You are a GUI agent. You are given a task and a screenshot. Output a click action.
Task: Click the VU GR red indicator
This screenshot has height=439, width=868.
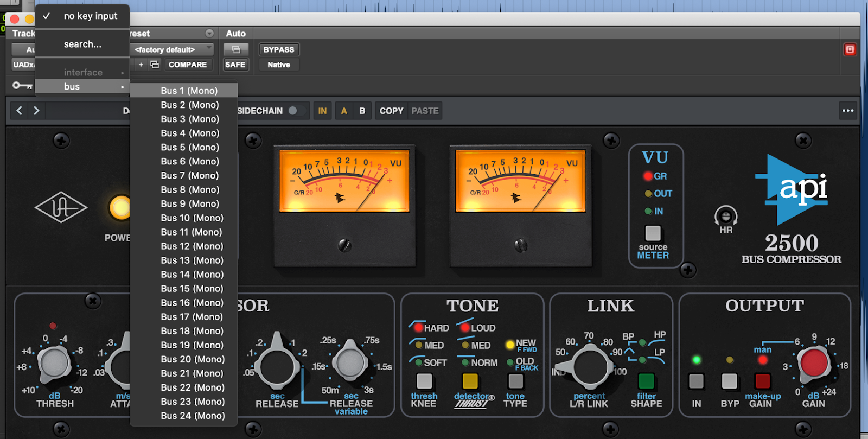(x=648, y=176)
